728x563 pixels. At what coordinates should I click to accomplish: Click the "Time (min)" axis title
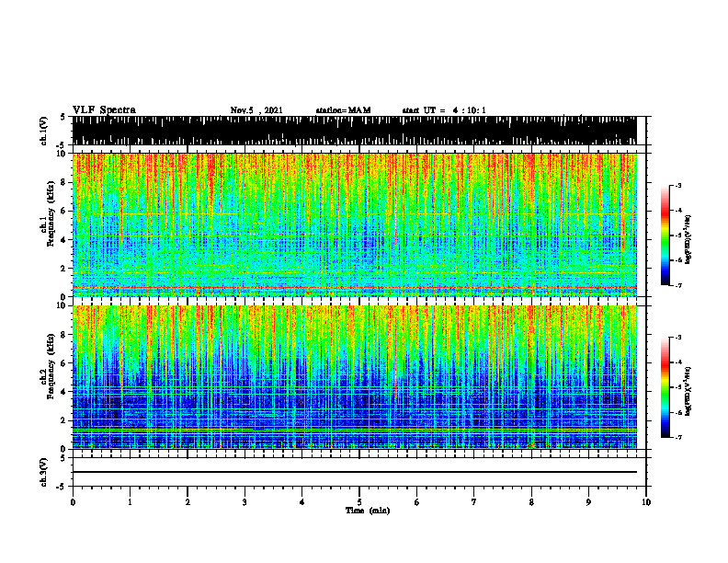pos(368,511)
